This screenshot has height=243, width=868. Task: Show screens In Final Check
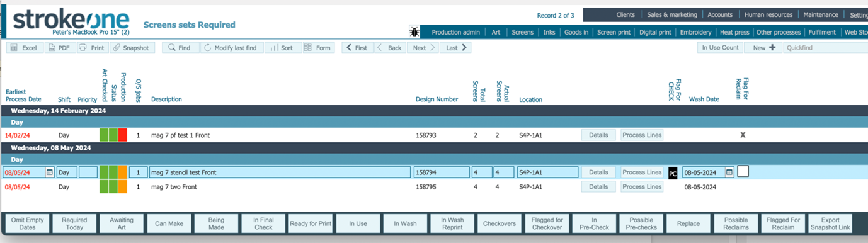pyautogui.click(x=263, y=223)
